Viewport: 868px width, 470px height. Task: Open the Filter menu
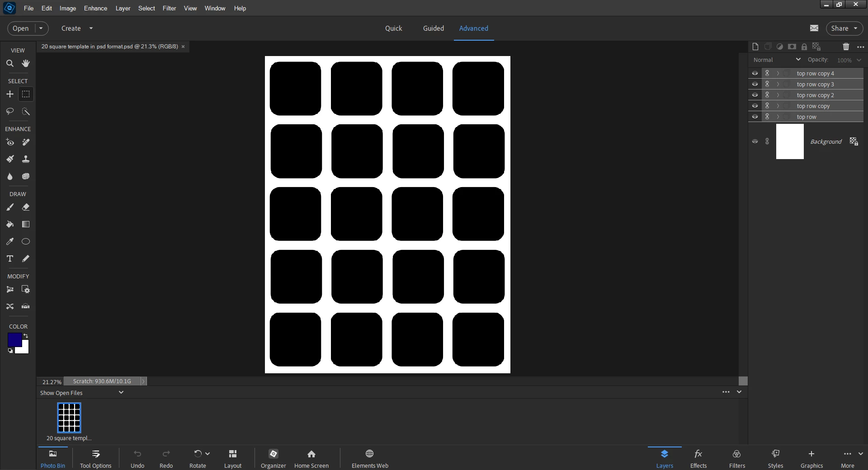click(x=169, y=8)
